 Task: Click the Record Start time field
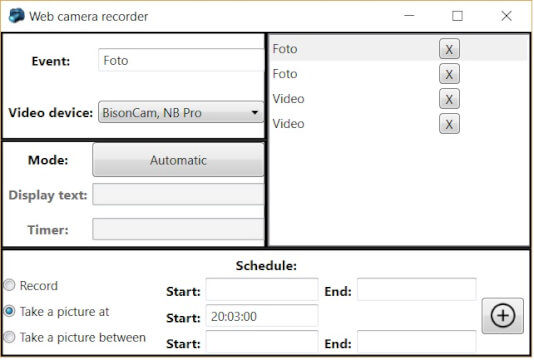(x=262, y=289)
